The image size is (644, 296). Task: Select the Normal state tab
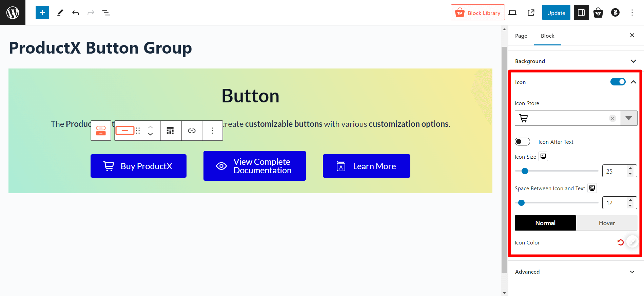click(x=545, y=223)
